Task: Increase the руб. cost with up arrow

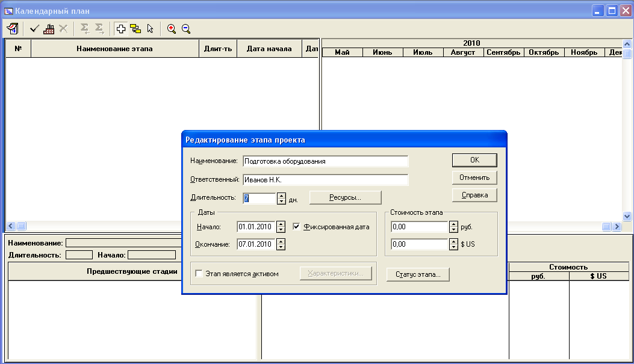Action: (453, 224)
